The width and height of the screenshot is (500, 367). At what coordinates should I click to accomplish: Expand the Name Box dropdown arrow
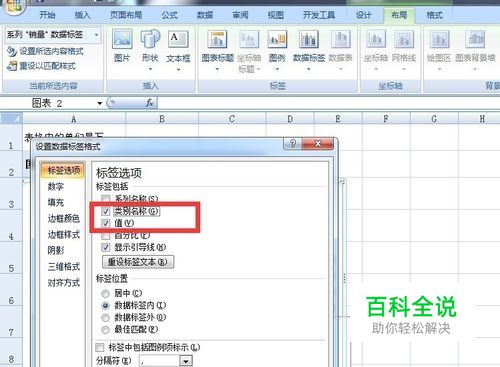99,103
